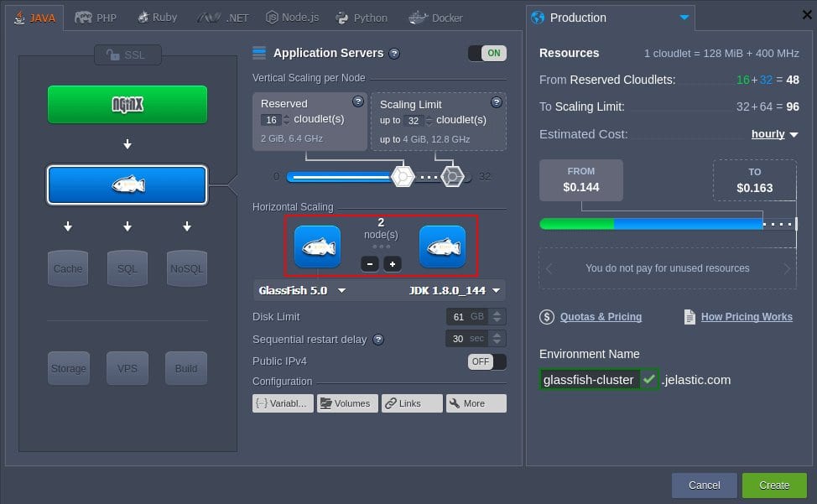The image size is (817, 504).
Task: Click the Disk Limit value field
Action: tap(468, 316)
